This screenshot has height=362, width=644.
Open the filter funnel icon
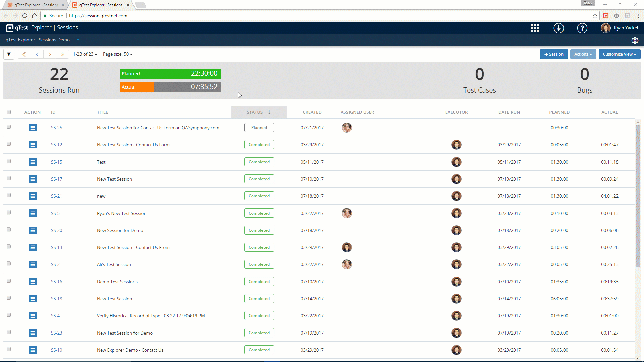[9, 54]
